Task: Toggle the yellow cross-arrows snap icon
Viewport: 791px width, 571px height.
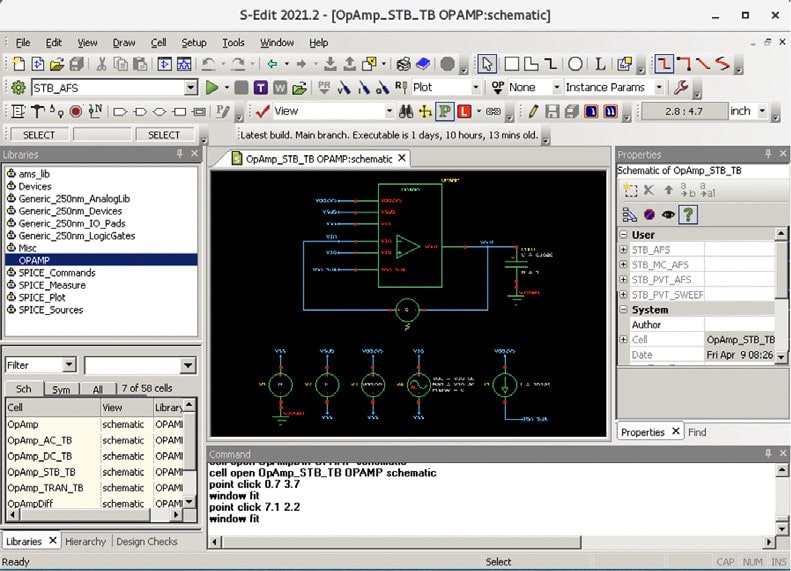Action: pos(425,111)
